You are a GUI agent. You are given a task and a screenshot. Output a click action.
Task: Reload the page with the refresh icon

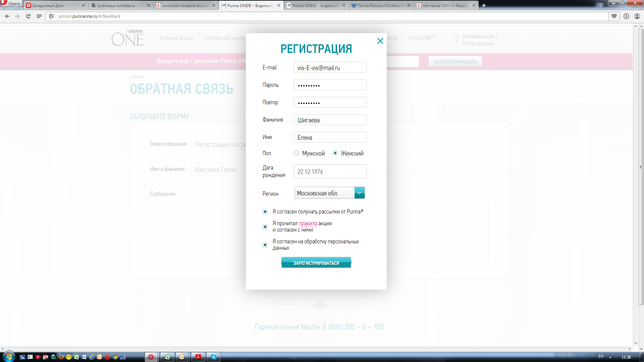tap(29, 16)
